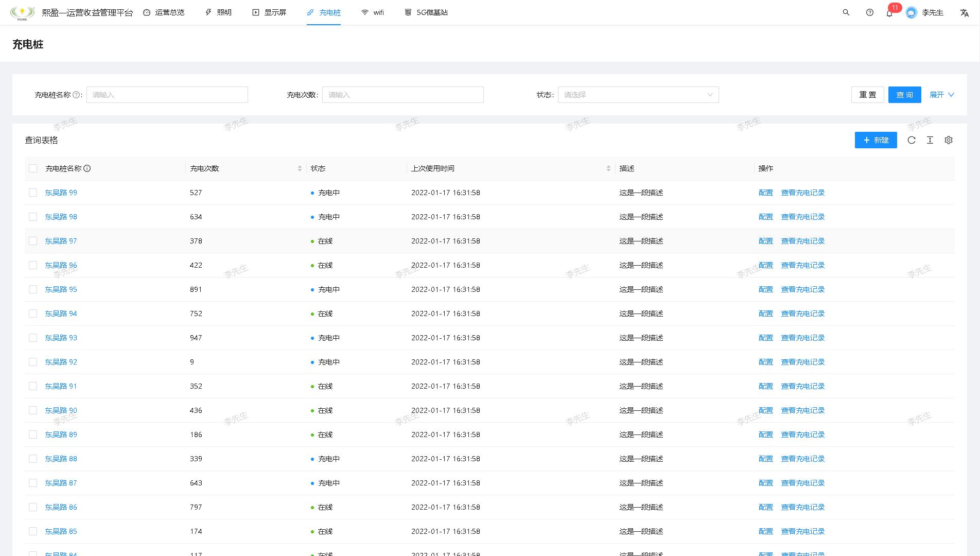Open table column settings gear icon
Viewport: 980px width, 556px height.
(948, 140)
